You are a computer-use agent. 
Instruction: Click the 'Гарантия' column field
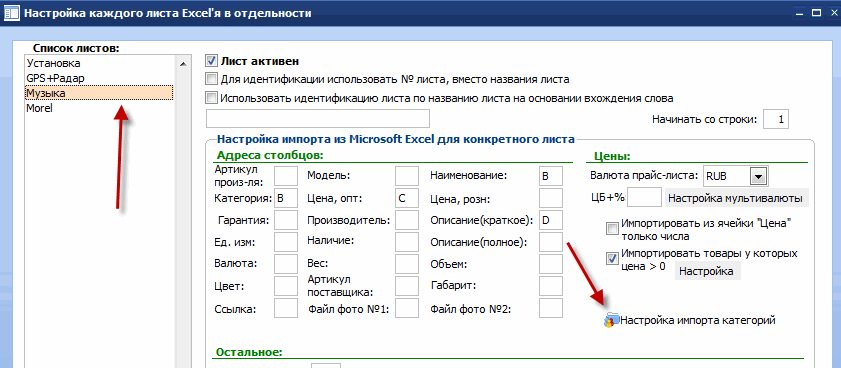285,220
